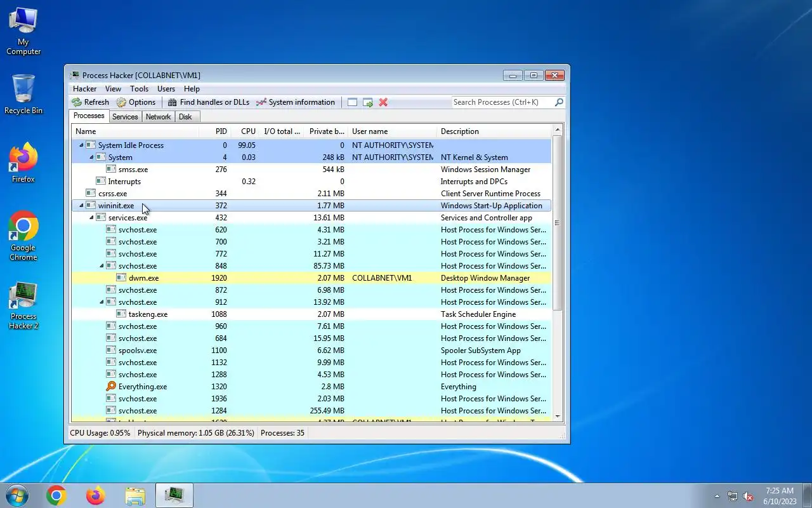The width and height of the screenshot is (812, 508).
Task: Click the dwm.exe process icon
Action: [x=121, y=278]
